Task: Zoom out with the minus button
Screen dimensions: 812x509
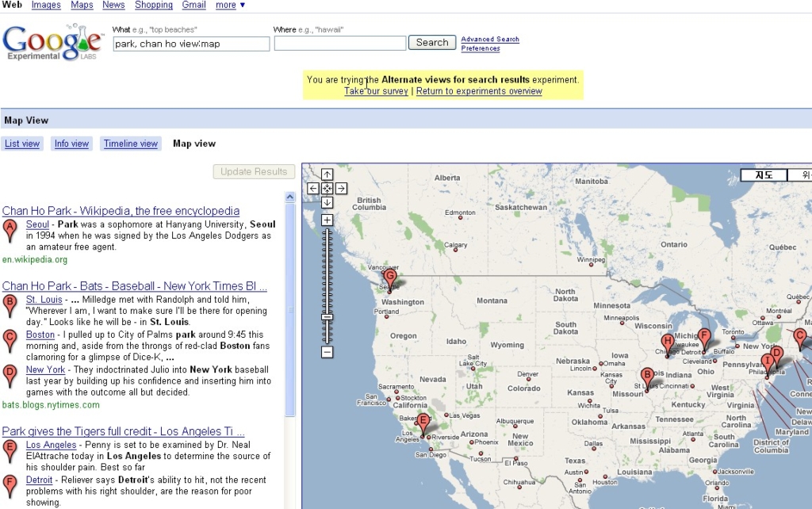Action: coord(327,352)
